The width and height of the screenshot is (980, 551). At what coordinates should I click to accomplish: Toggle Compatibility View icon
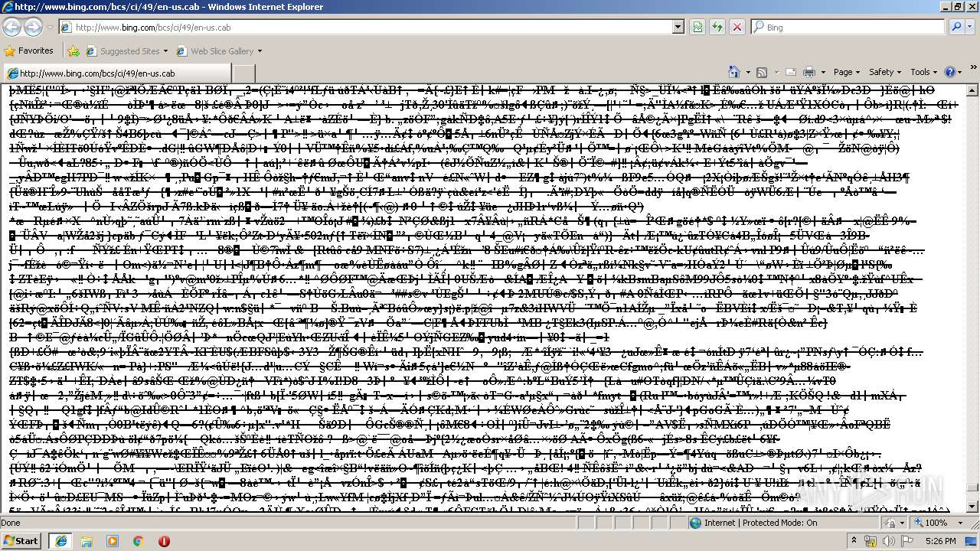tap(697, 27)
